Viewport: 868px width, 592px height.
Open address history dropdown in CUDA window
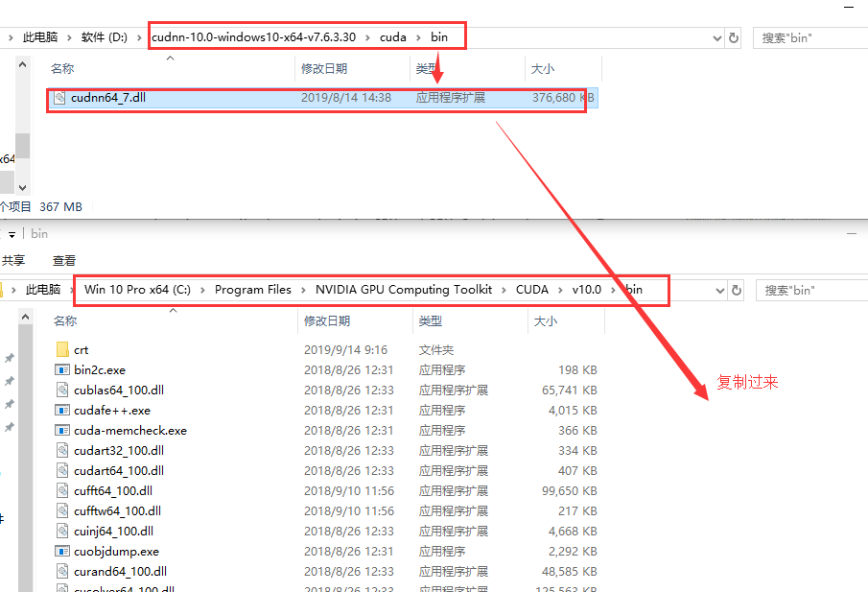coord(720,291)
